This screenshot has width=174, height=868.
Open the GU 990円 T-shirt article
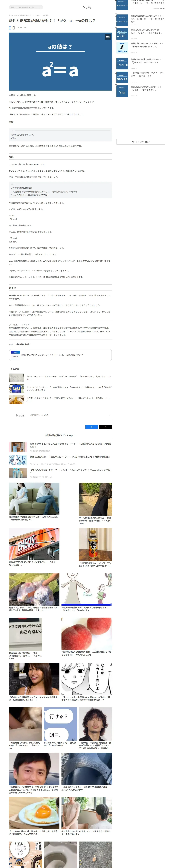[x=69, y=389]
